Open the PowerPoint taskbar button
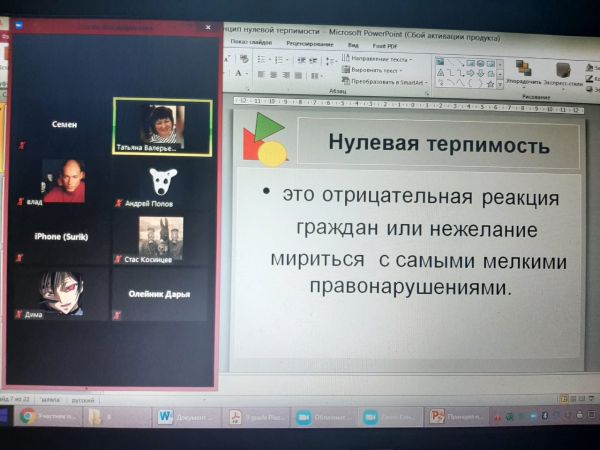The image size is (600, 450). [437, 417]
